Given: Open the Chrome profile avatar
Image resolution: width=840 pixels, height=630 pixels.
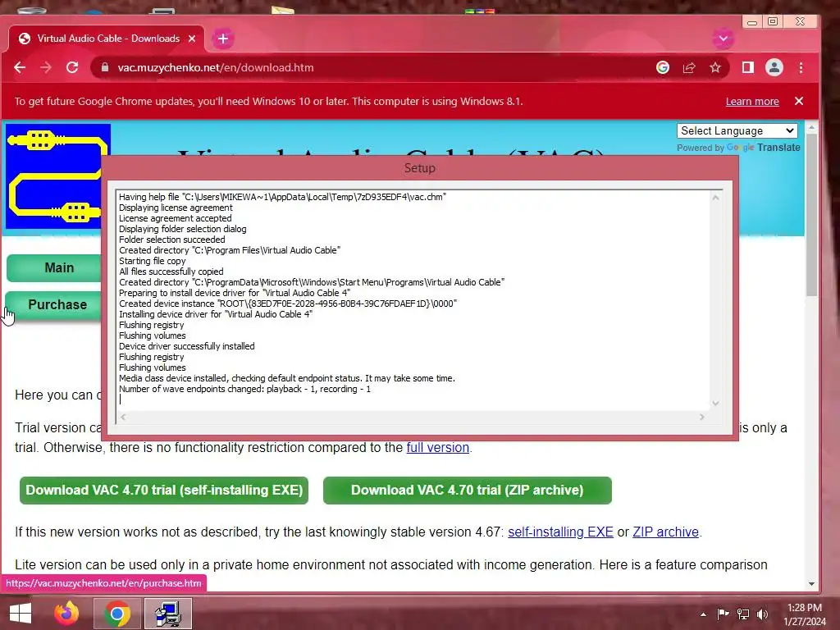Looking at the screenshot, I should [x=774, y=67].
